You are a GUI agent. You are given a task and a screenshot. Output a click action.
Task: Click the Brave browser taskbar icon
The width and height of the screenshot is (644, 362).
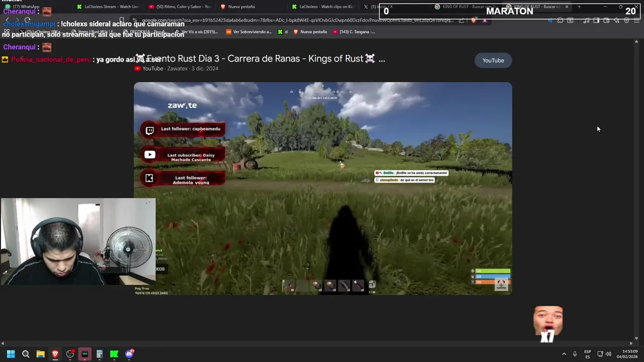point(55,354)
